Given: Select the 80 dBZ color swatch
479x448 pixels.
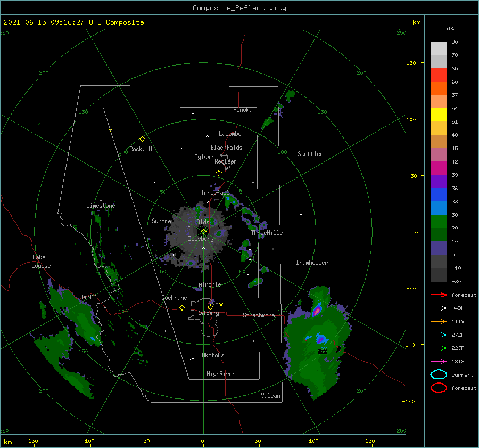Looking at the screenshot, I should pos(439,48).
